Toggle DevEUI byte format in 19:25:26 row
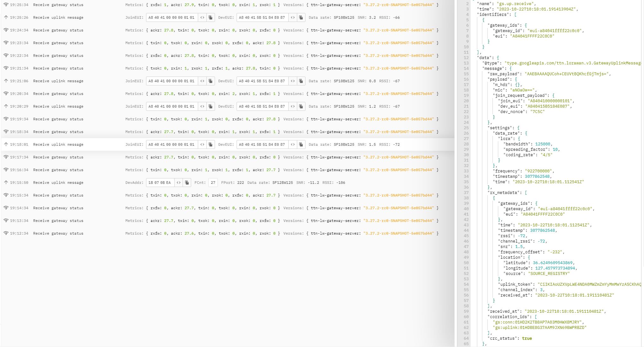The height and width of the screenshot is (347, 644). point(293,17)
